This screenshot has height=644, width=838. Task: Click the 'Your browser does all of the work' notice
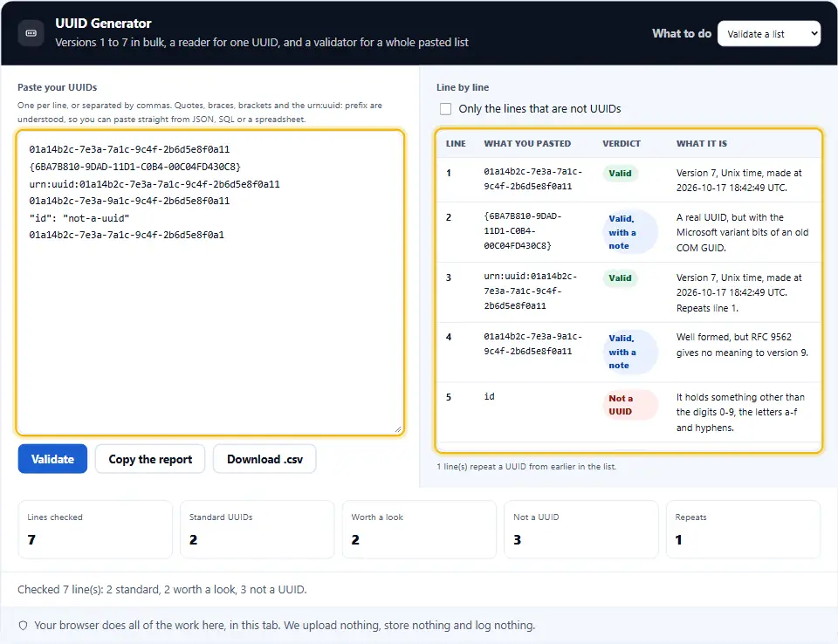tap(285, 626)
